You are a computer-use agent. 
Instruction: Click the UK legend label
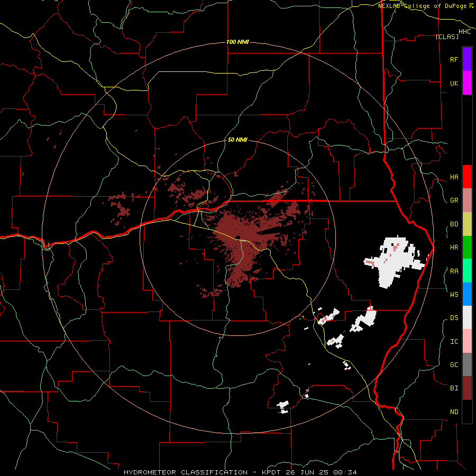[x=454, y=83]
